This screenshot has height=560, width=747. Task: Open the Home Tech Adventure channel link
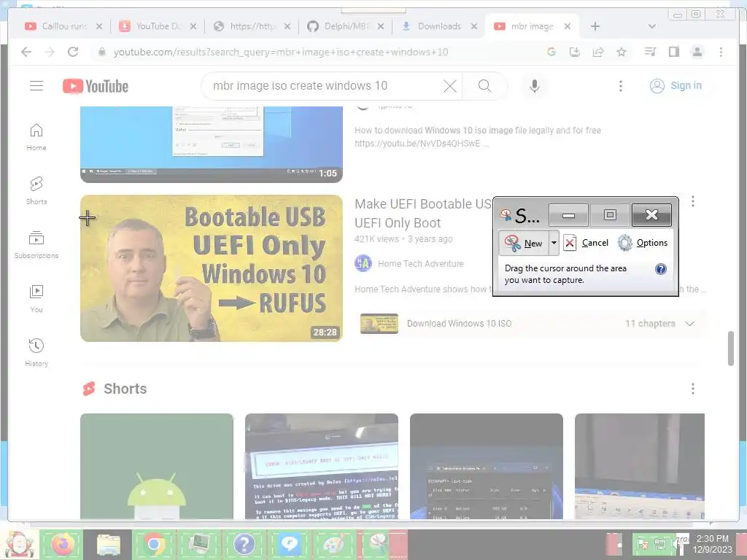coord(420,264)
